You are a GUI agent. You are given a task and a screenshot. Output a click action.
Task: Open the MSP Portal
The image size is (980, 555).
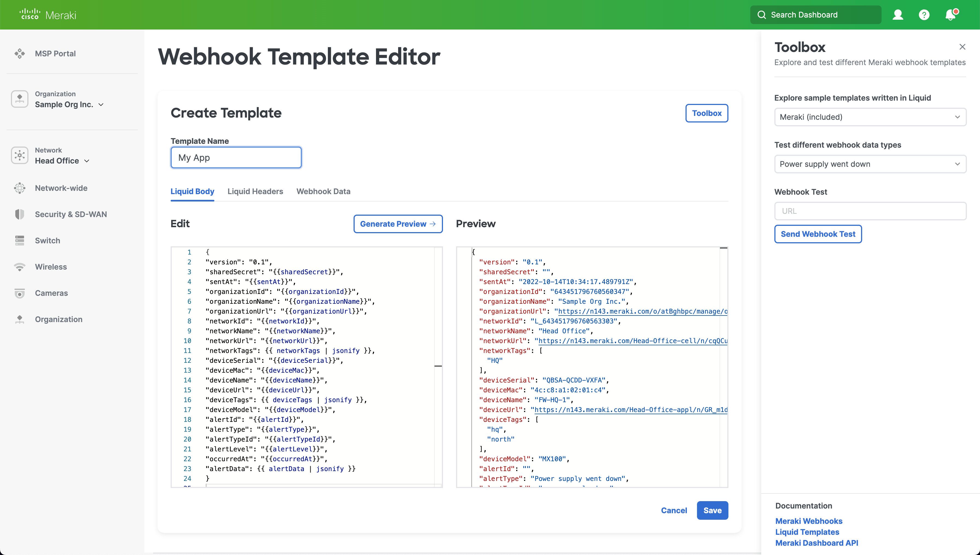(x=55, y=53)
